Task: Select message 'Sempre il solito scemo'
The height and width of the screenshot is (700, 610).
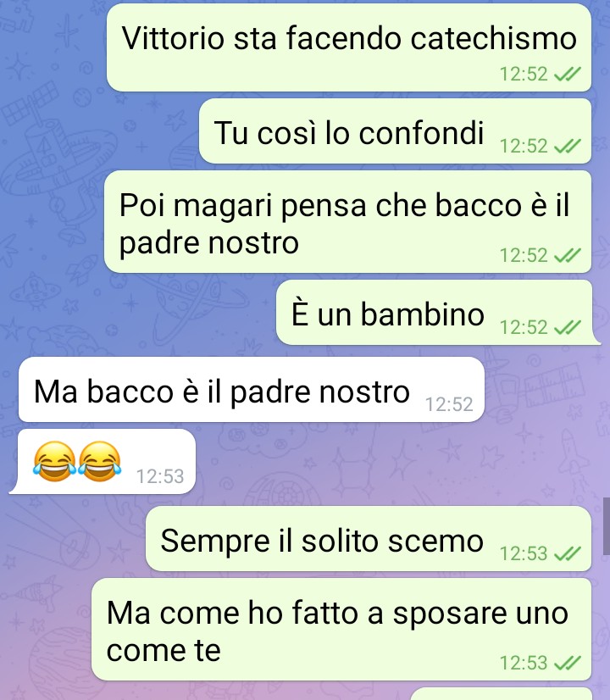Action: 369,539
